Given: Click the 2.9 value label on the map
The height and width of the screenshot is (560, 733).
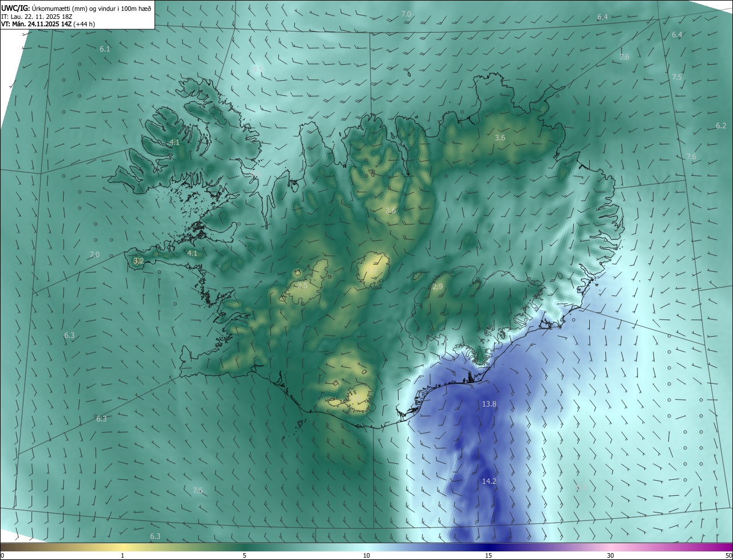Looking at the screenshot, I should click(x=438, y=286).
